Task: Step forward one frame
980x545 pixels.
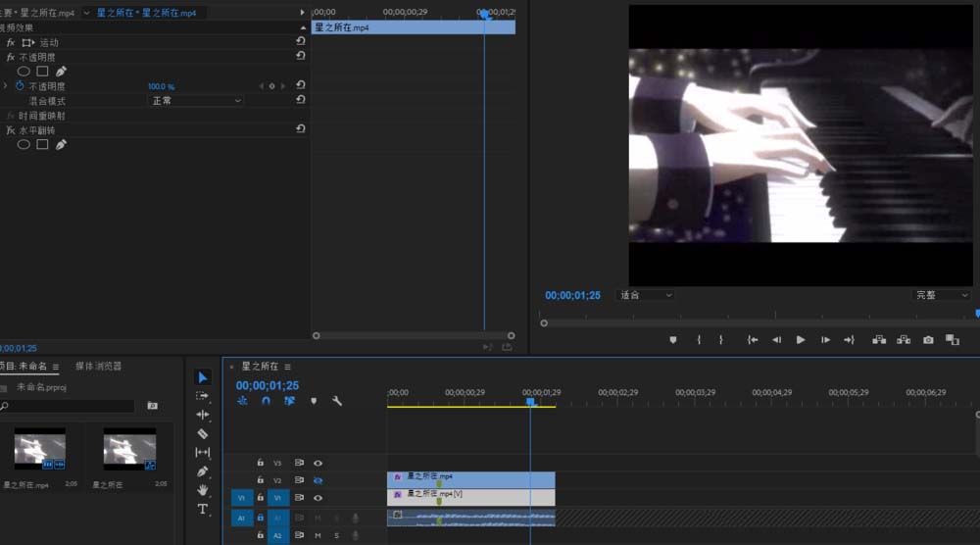Action: [x=825, y=340]
